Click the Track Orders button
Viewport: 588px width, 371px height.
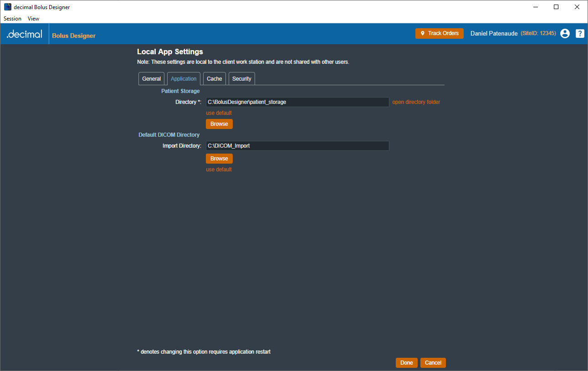439,33
